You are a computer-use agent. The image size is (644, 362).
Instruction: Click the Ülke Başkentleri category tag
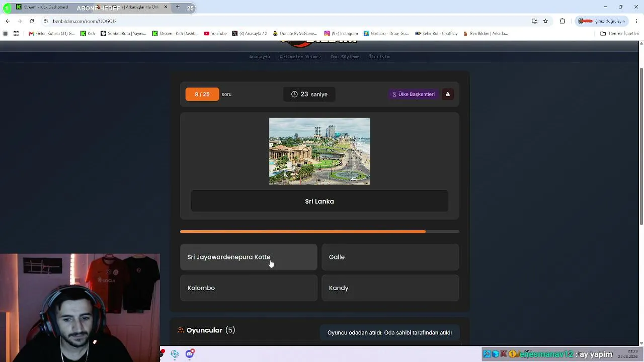click(x=413, y=94)
